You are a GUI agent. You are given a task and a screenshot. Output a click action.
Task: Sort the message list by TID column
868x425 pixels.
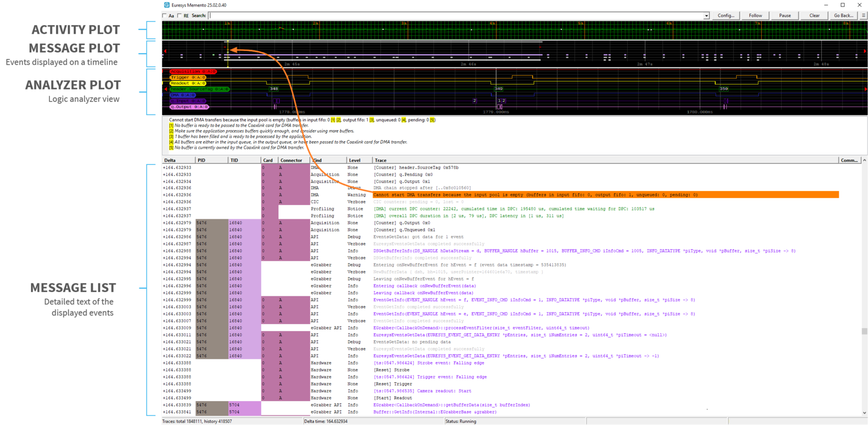[x=245, y=160]
